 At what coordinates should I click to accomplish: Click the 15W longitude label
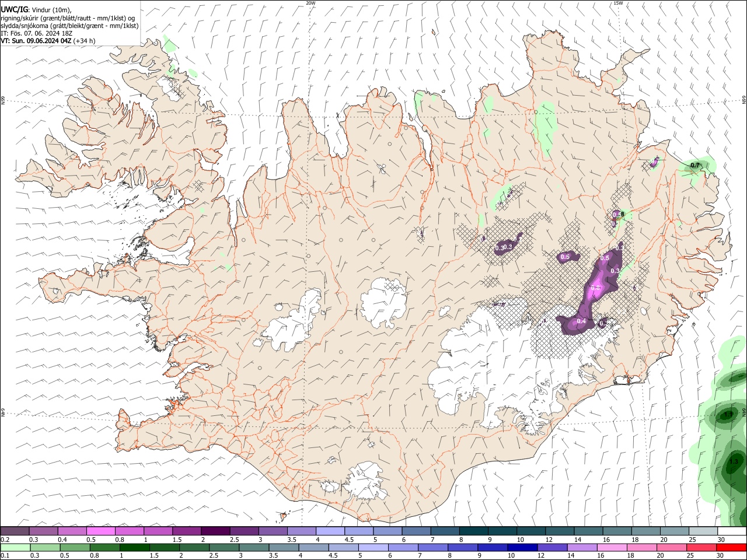coord(618,3)
